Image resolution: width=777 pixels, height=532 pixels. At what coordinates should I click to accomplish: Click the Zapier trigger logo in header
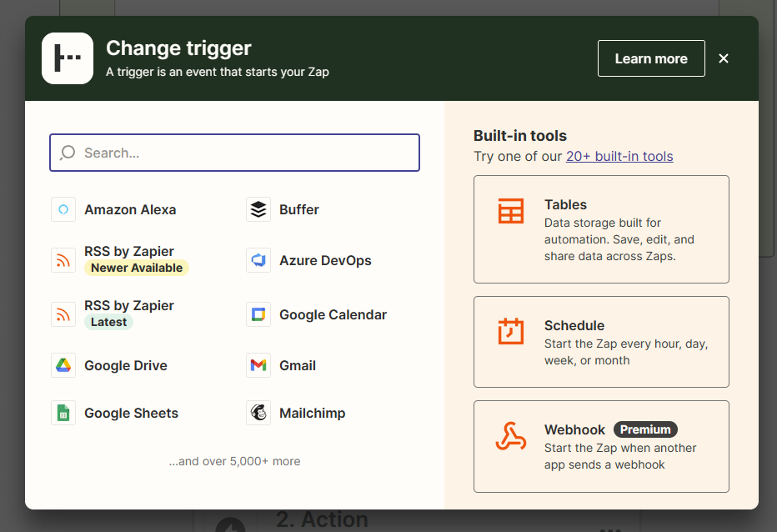click(68, 58)
